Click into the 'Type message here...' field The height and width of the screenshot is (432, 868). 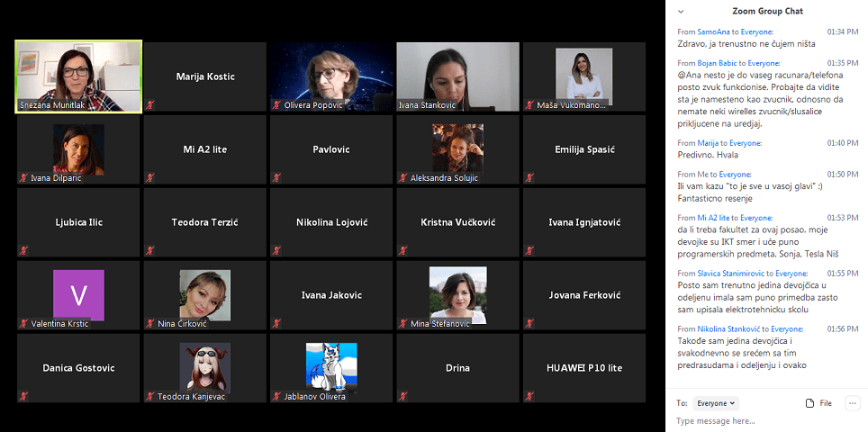765,421
